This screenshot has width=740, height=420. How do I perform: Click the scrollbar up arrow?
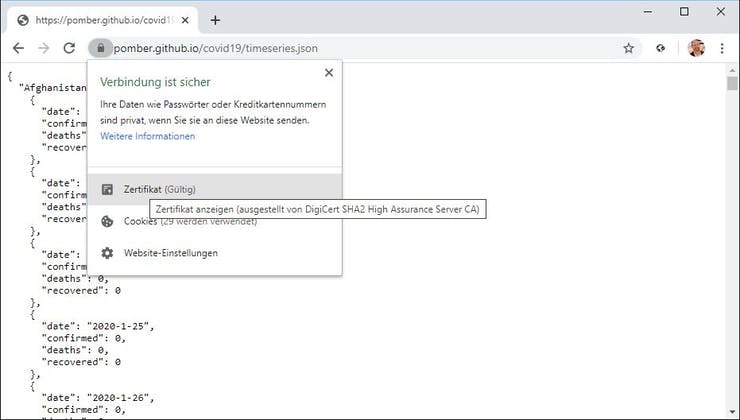(x=732, y=71)
